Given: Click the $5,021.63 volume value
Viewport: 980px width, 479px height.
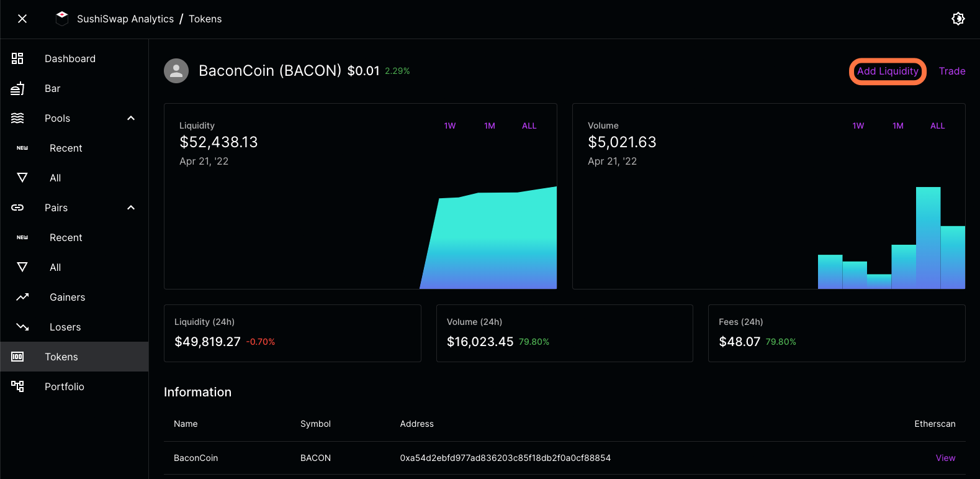Looking at the screenshot, I should pos(622,142).
